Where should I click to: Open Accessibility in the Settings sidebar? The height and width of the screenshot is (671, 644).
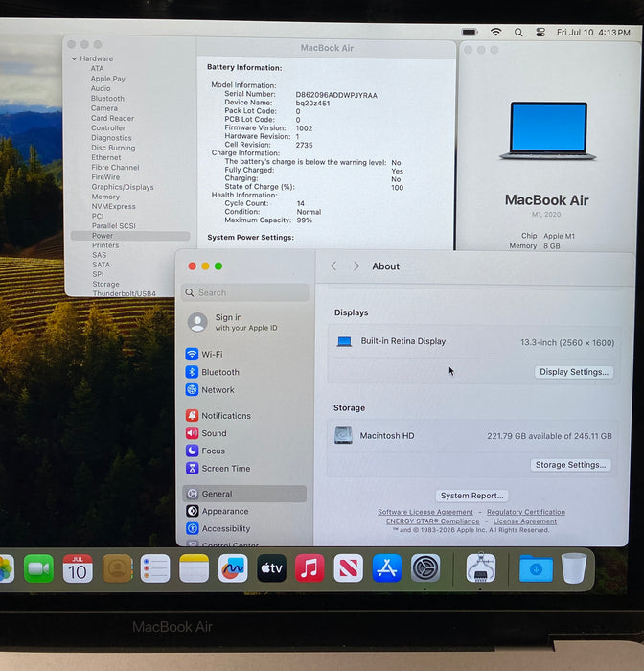click(244, 528)
